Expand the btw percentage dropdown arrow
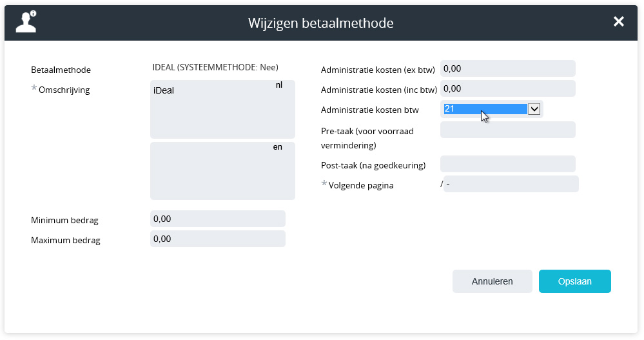The width and height of the screenshot is (644, 340). pos(534,109)
